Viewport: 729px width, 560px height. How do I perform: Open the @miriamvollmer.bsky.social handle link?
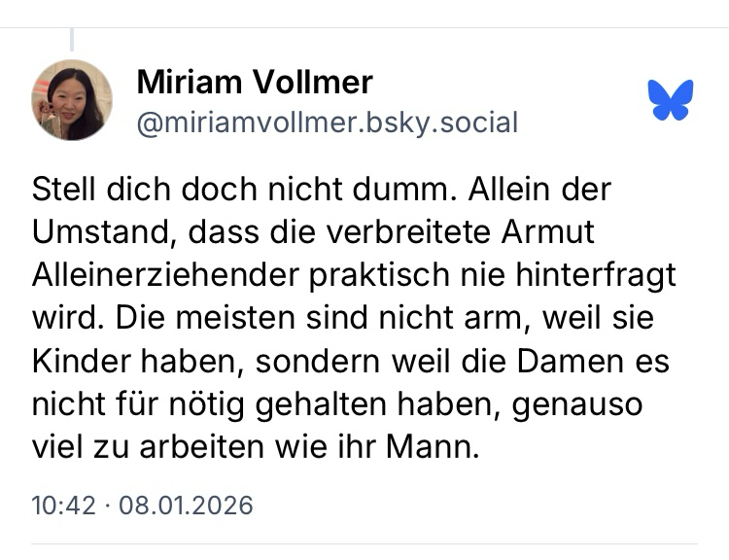click(328, 123)
